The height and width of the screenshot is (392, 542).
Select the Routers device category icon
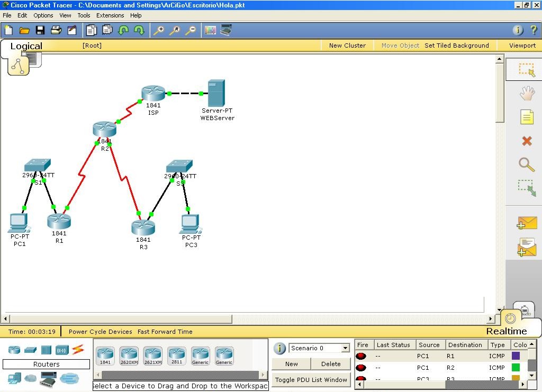tap(14, 350)
